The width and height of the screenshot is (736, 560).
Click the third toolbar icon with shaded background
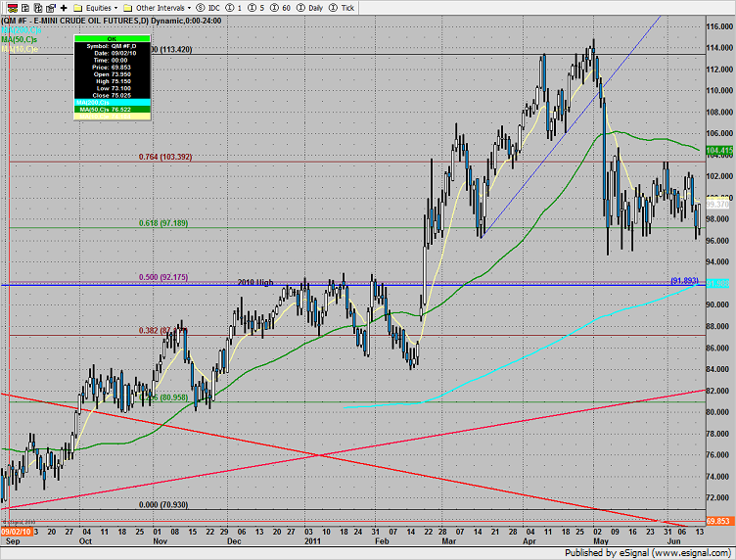(38, 8)
